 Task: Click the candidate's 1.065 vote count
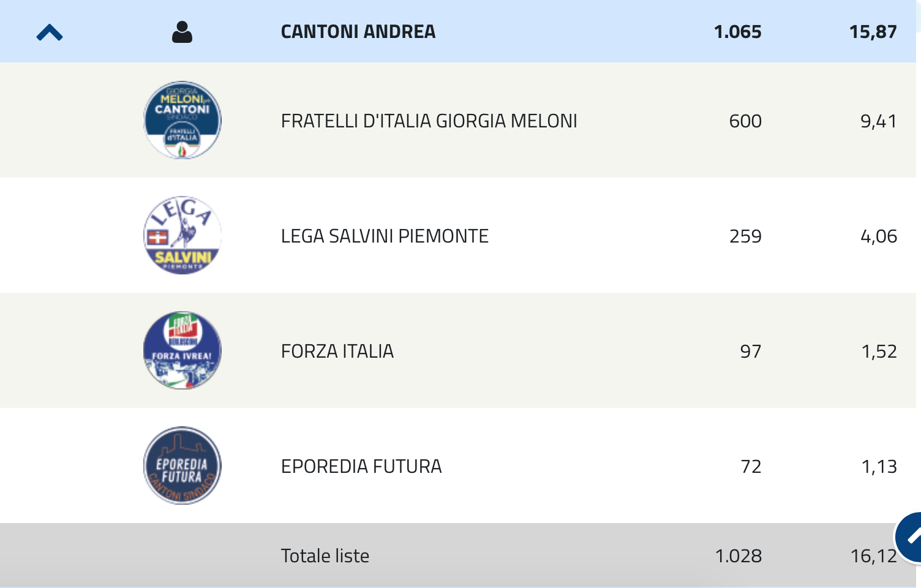pos(738,32)
